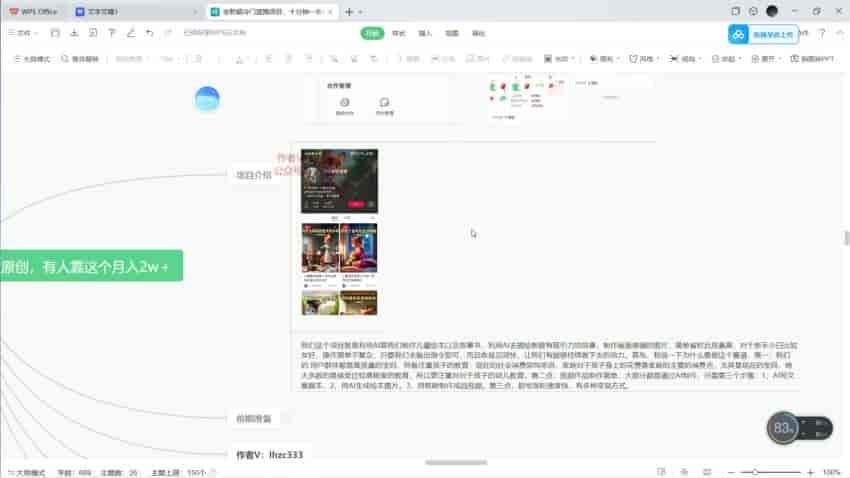Click the redo arrow icon
Screen dimensions: 850x478
coord(168,33)
